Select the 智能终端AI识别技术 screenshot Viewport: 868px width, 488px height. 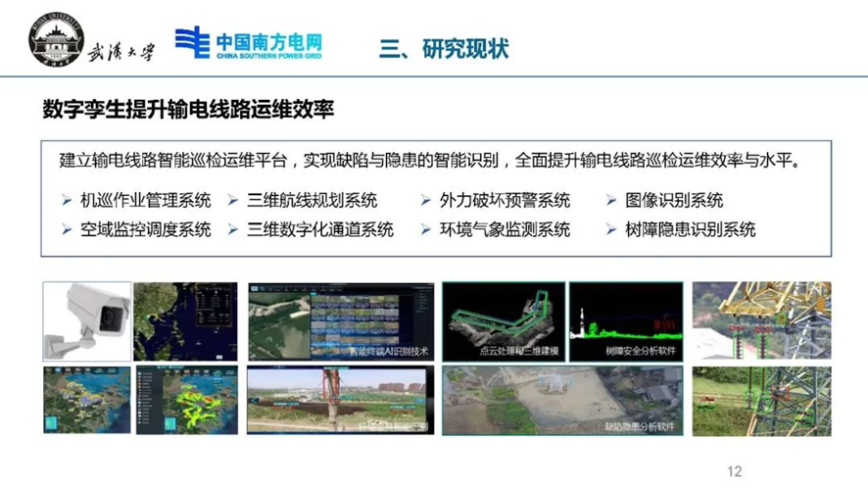[x=338, y=320]
